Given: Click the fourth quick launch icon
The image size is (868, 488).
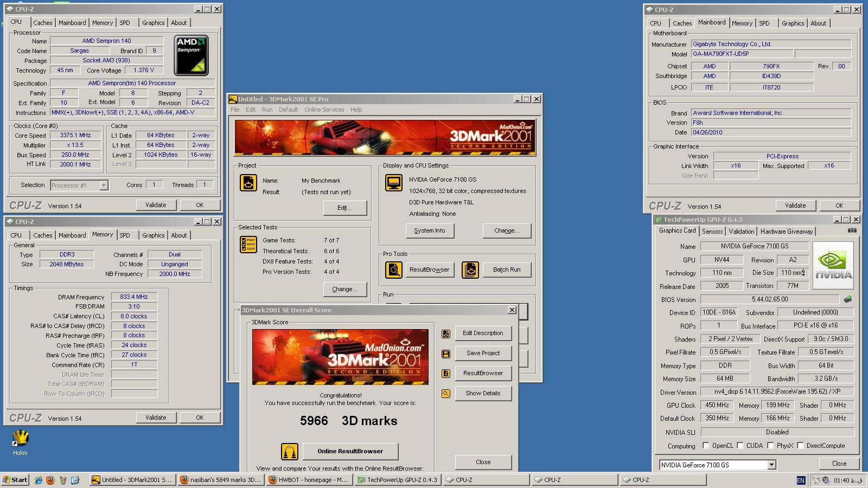Looking at the screenshot, I should click(75, 480).
